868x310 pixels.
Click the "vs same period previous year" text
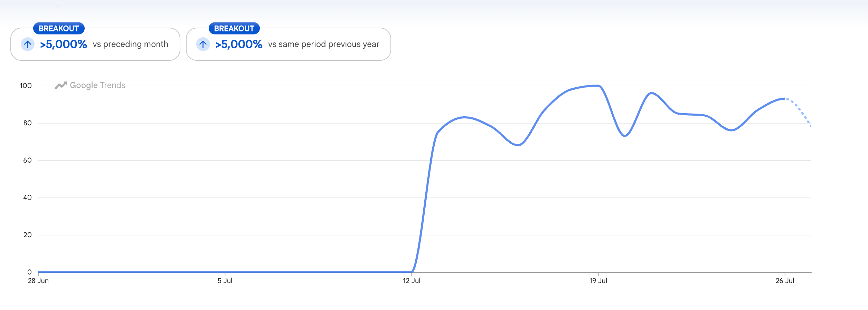(324, 44)
